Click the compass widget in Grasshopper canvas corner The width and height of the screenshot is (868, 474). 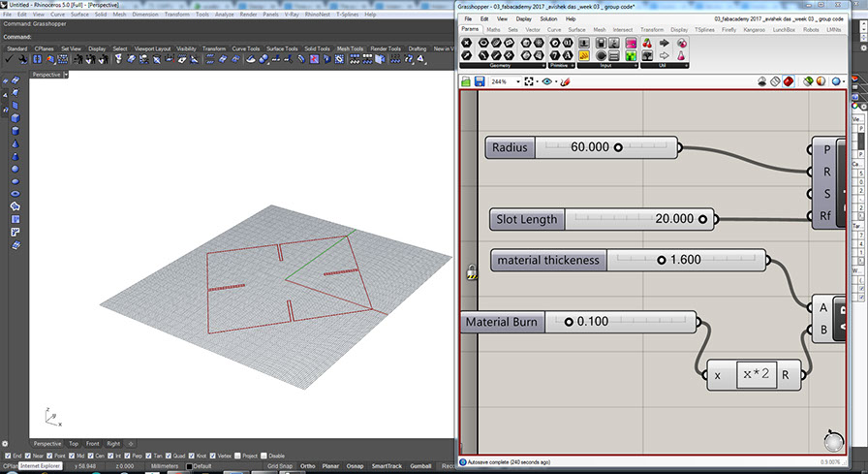click(833, 441)
